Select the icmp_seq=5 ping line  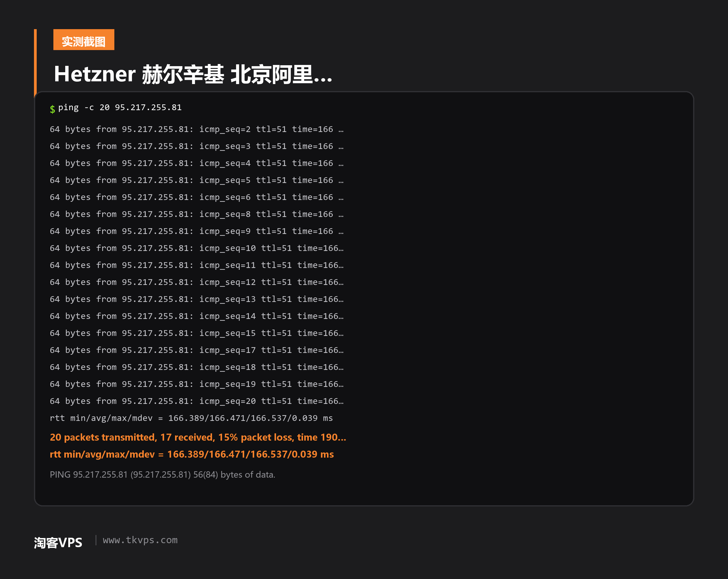click(197, 180)
